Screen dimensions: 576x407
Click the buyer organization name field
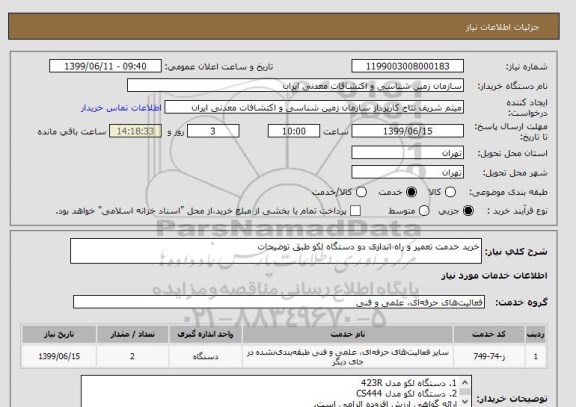coord(295,86)
